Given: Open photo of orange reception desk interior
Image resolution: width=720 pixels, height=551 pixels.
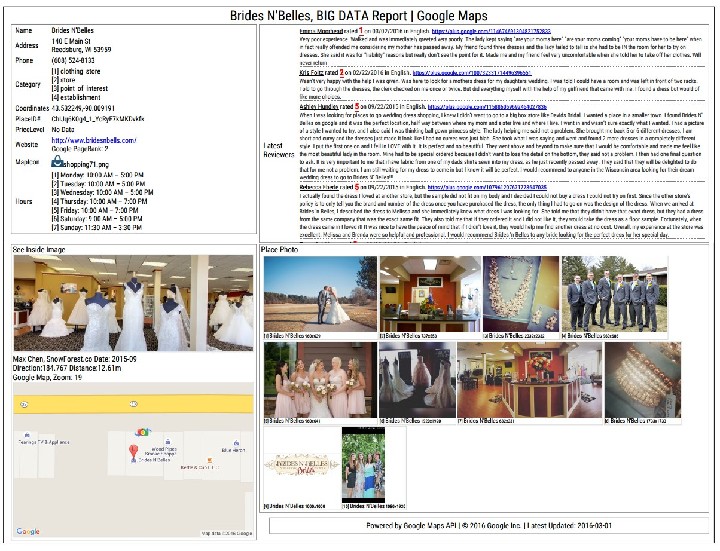Looking at the screenshot, I should click(x=430, y=294).
